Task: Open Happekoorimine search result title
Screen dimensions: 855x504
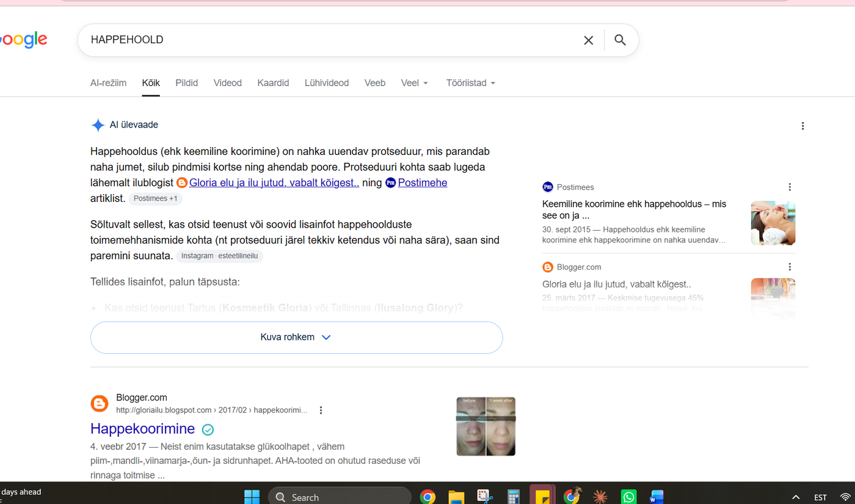Action: pyautogui.click(x=142, y=428)
